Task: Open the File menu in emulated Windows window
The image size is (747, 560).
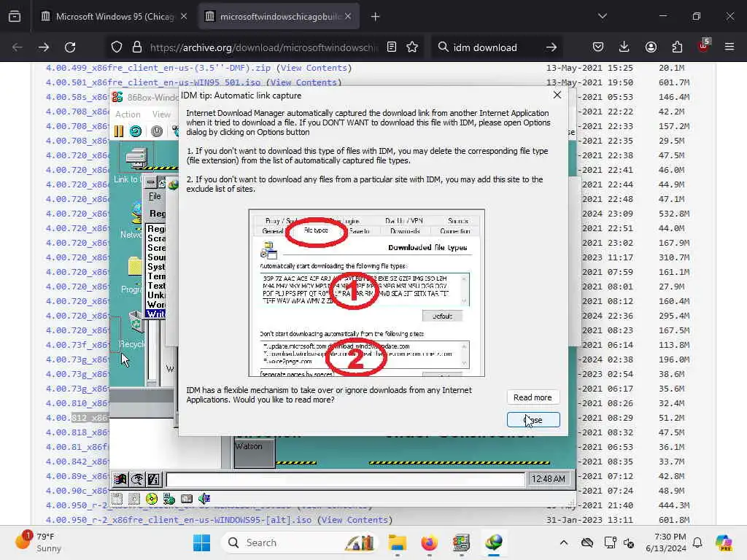Action: click(155, 196)
